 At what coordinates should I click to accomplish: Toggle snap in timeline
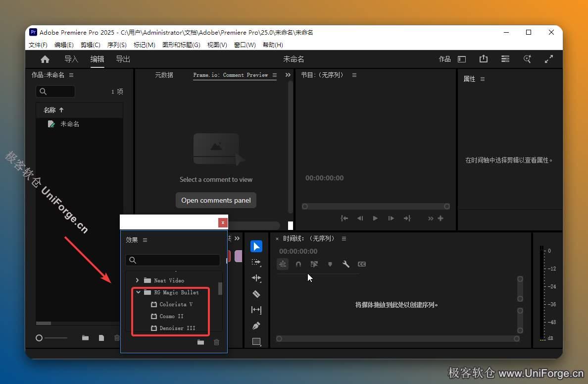point(298,264)
